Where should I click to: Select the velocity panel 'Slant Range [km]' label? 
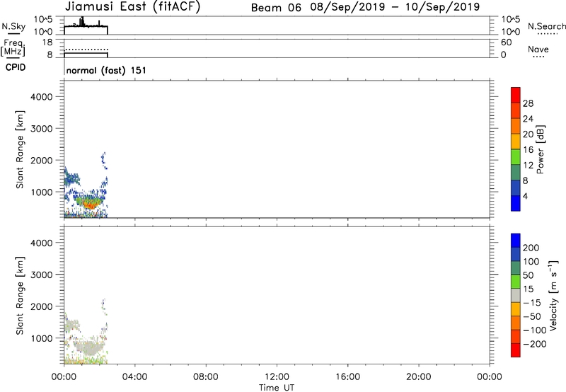click(x=20, y=296)
